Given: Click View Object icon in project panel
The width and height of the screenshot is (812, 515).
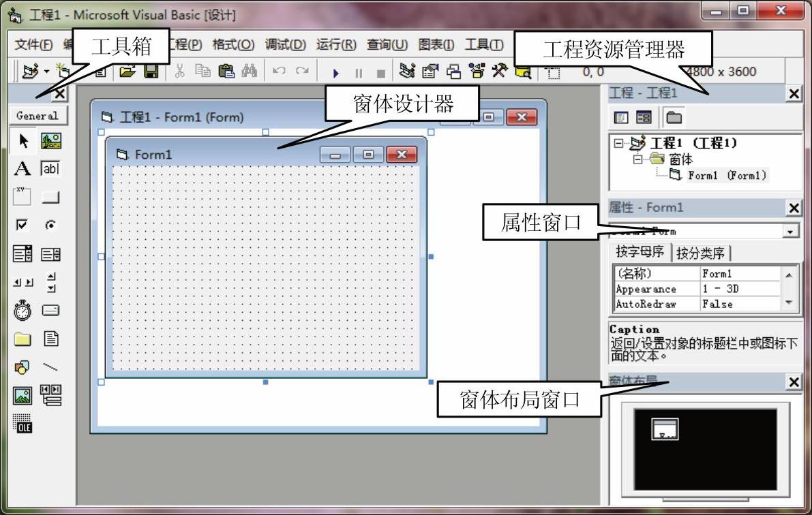Looking at the screenshot, I should [x=644, y=117].
